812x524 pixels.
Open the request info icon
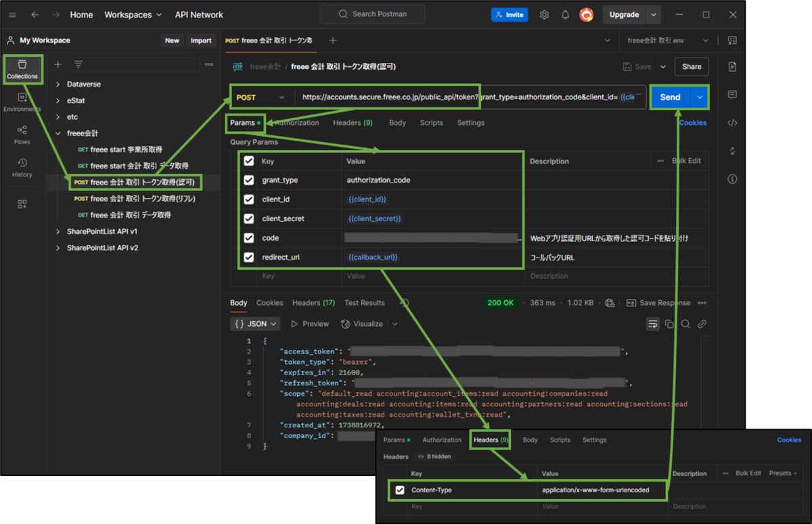click(x=732, y=179)
